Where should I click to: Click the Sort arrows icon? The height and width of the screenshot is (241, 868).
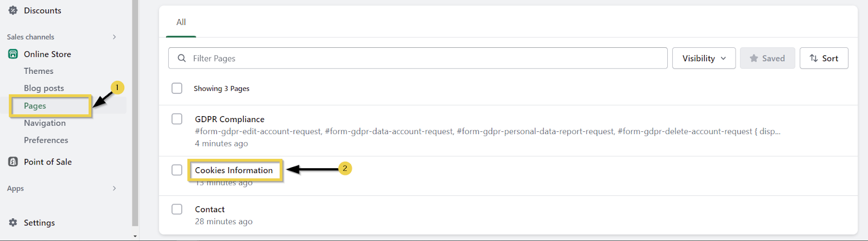(814, 58)
